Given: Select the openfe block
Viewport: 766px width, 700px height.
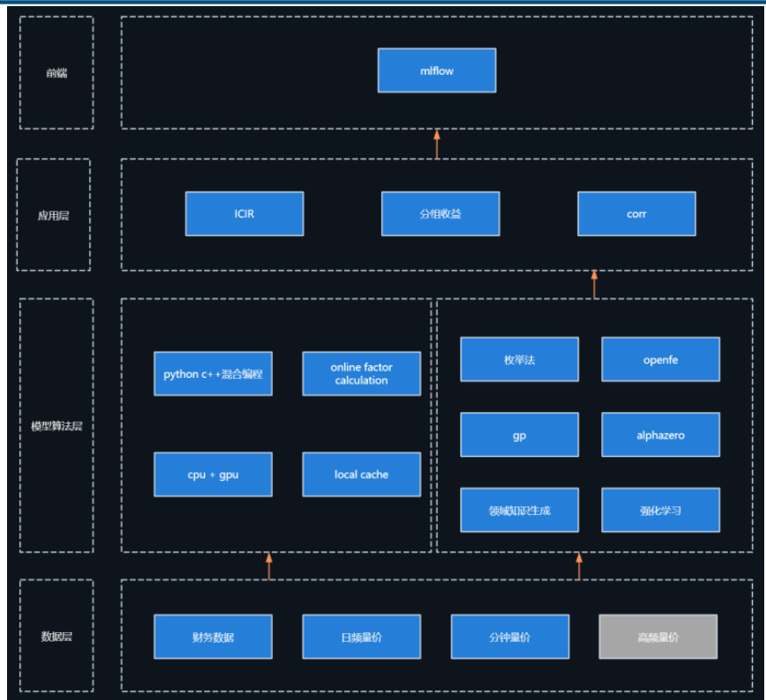Looking at the screenshot, I should [x=660, y=359].
